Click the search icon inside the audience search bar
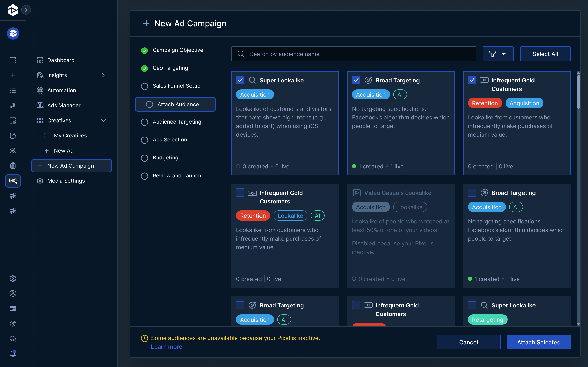This screenshot has height=367, width=588. pyautogui.click(x=241, y=54)
